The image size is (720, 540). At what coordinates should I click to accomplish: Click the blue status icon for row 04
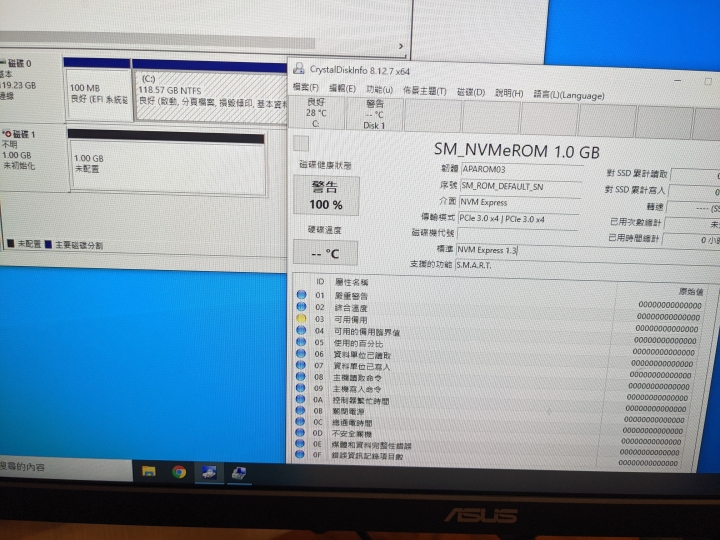301,330
